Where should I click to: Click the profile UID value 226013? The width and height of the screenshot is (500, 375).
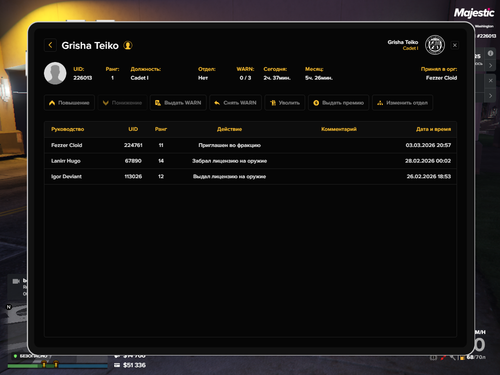[x=82, y=78]
